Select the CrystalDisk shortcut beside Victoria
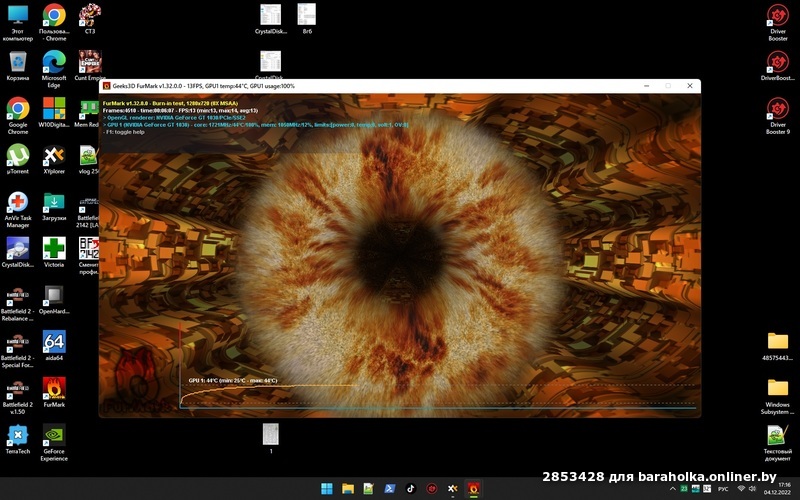This screenshot has width=800, height=500. [x=18, y=253]
